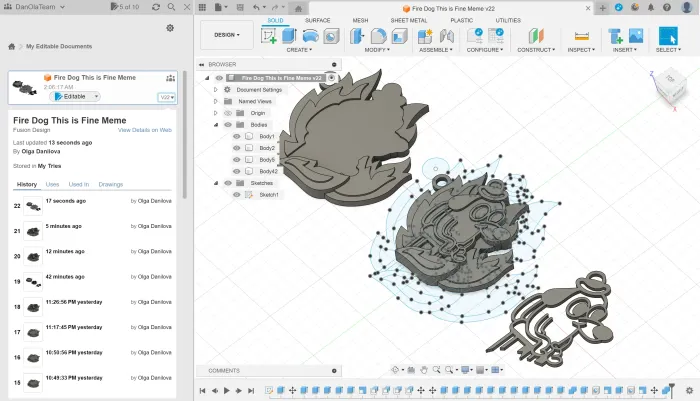
Task: Undo the last action
Action: [x=256, y=8]
